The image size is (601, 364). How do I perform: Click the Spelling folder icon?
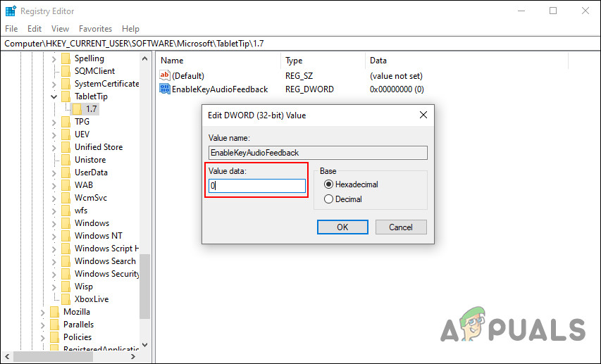tap(66, 58)
